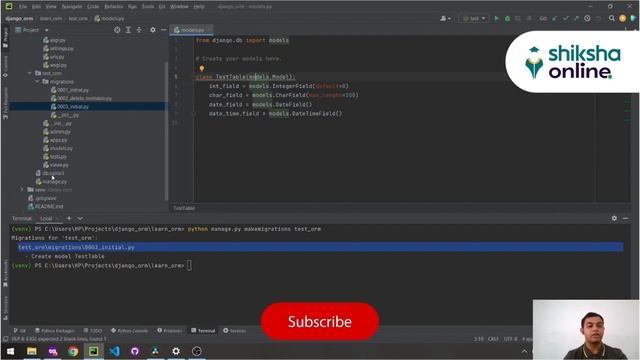Click the Git update project arrow
This screenshot has width=640, height=360.
[x=555, y=18]
